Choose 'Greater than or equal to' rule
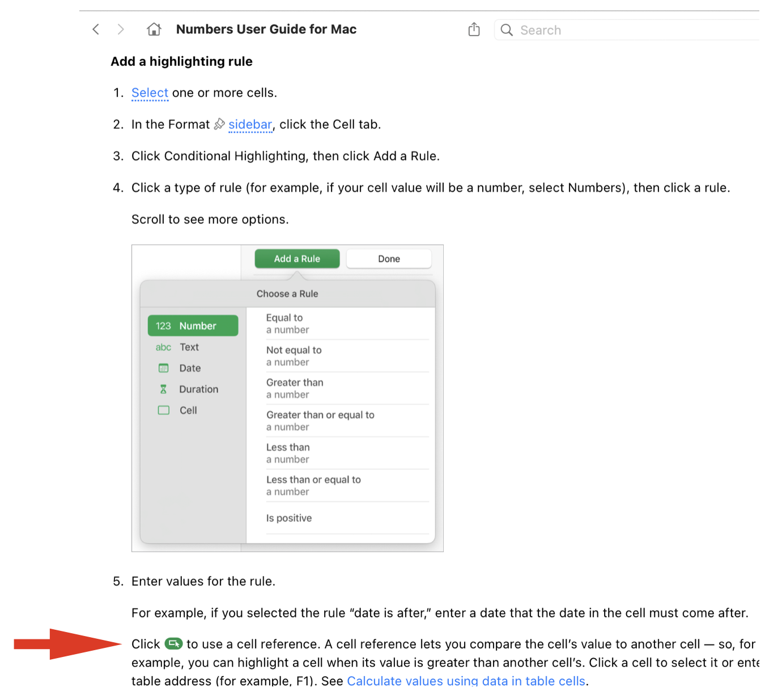Screen dimensions: 782x700 click(341, 421)
